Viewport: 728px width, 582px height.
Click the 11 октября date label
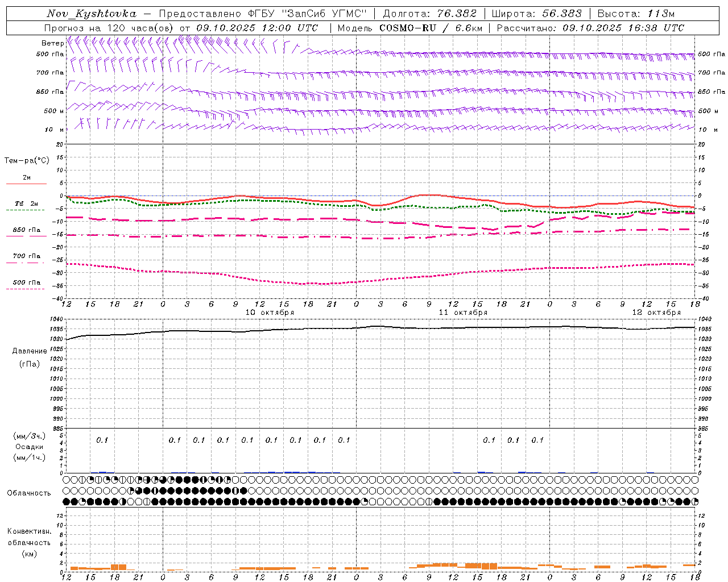coord(463,313)
